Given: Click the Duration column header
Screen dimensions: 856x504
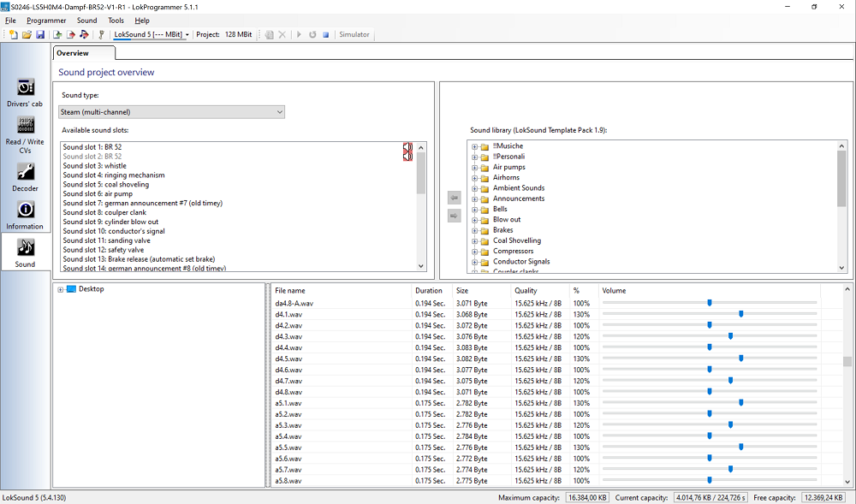Looking at the screenshot, I should (429, 291).
